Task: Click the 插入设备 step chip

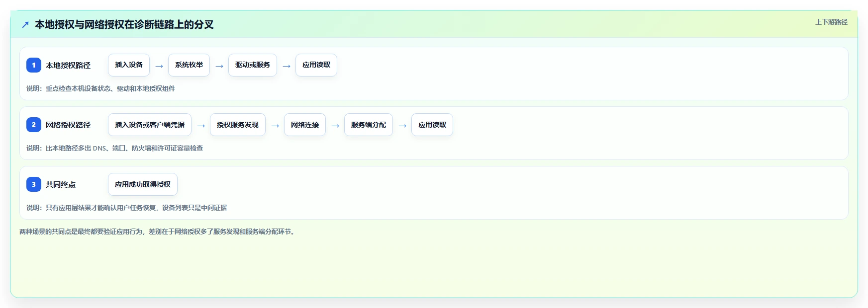Action: [129, 65]
